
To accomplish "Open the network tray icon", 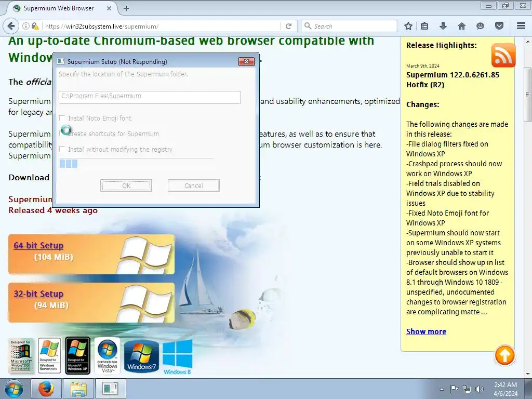I will [x=467, y=389].
